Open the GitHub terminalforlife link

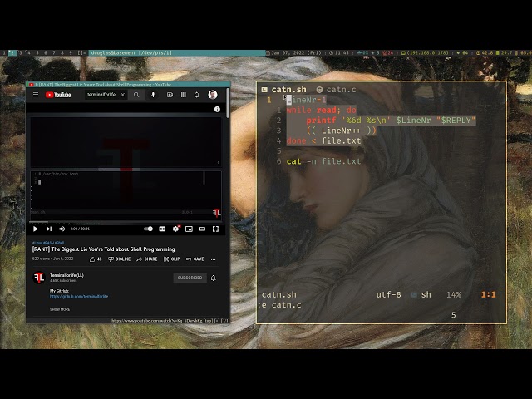click(79, 297)
